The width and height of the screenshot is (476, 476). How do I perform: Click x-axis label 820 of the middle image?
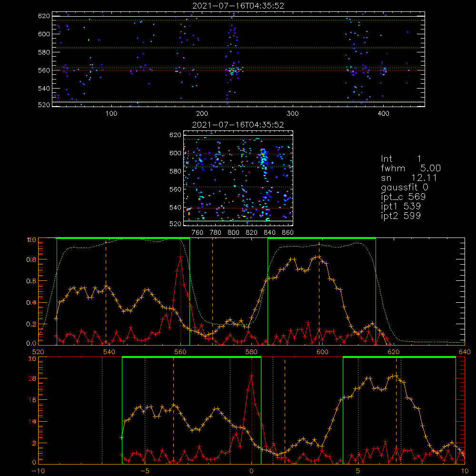(252, 233)
